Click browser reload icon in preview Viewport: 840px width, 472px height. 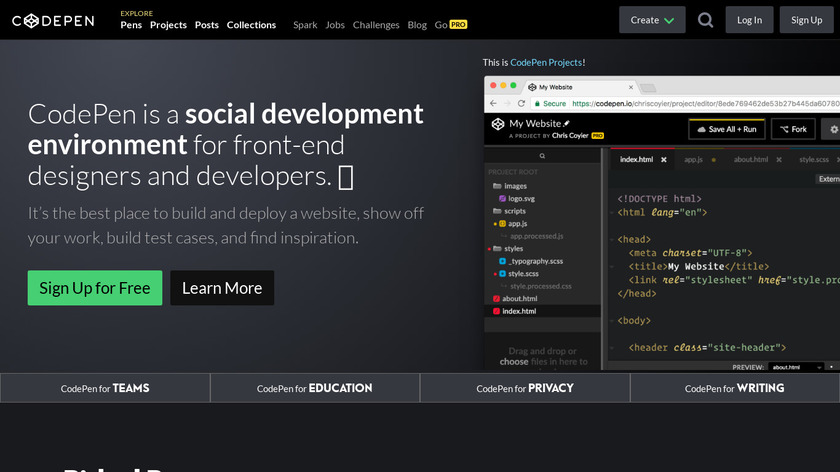521,103
